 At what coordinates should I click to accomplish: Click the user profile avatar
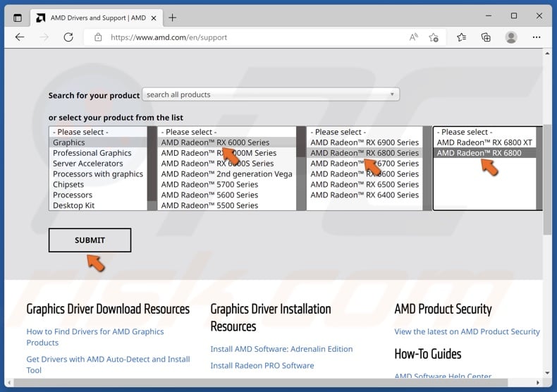511,37
